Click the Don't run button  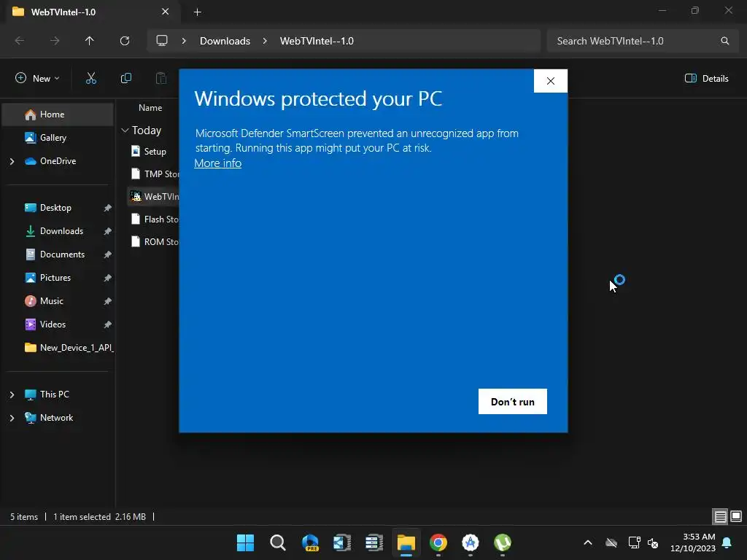pos(512,402)
